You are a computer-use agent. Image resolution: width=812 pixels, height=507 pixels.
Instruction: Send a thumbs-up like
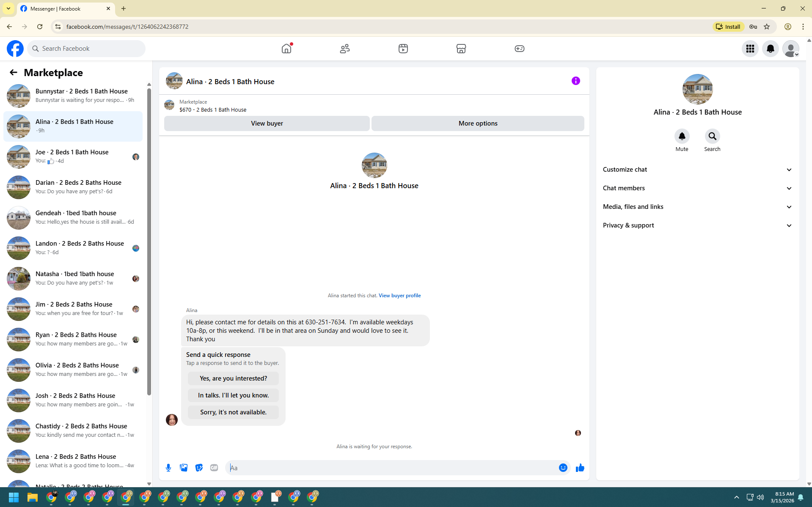[x=580, y=468]
